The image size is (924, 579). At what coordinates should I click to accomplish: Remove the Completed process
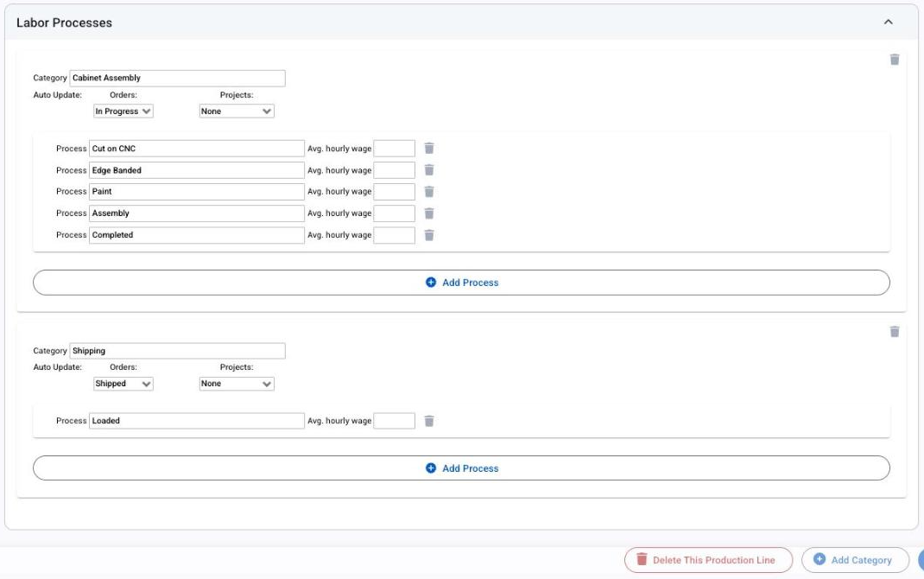click(x=429, y=235)
